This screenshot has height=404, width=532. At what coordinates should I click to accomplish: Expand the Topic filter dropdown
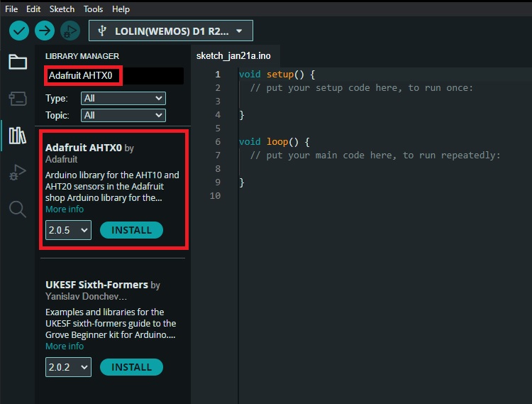pyautogui.click(x=123, y=116)
